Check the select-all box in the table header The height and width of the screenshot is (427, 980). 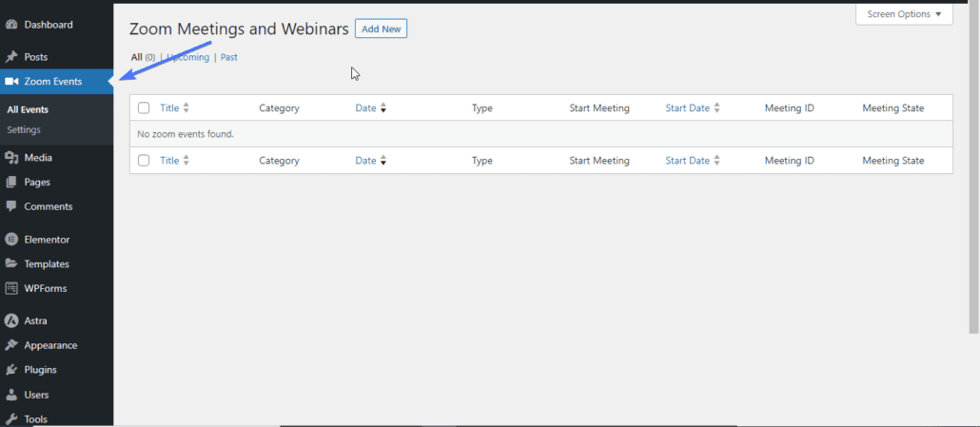144,108
